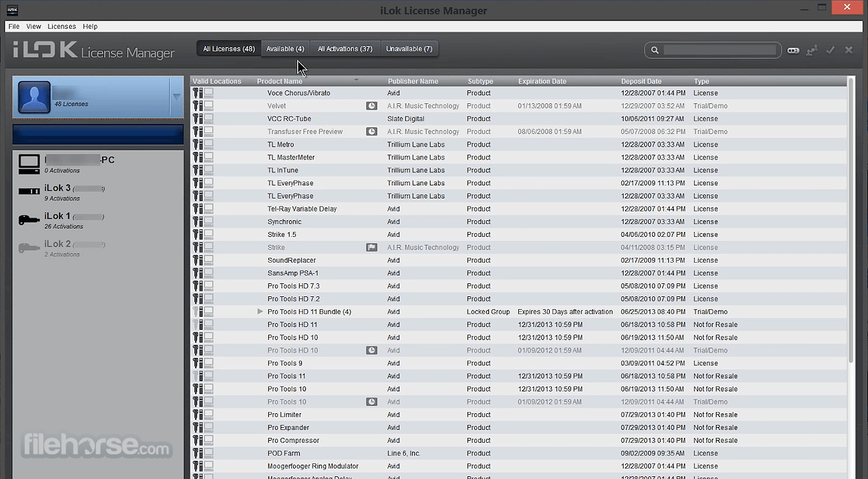Image resolution: width=868 pixels, height=479 pixels.
Task: Open the View menu
Action: tap(34, 27)
